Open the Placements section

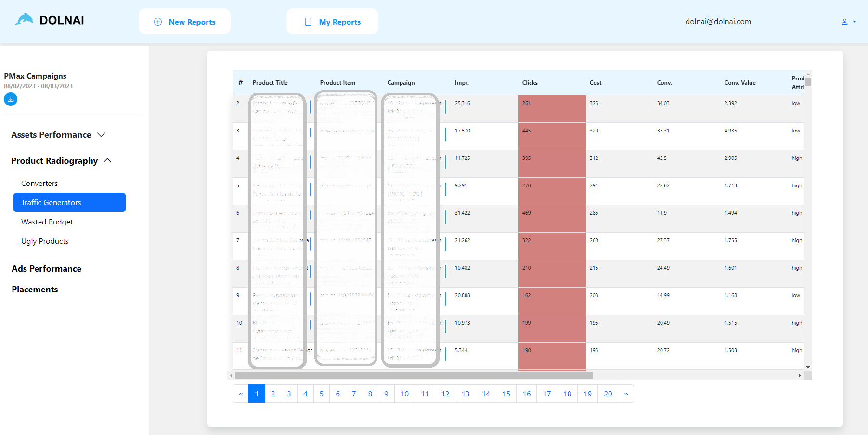pyautogui.click(x=35, y=289)
